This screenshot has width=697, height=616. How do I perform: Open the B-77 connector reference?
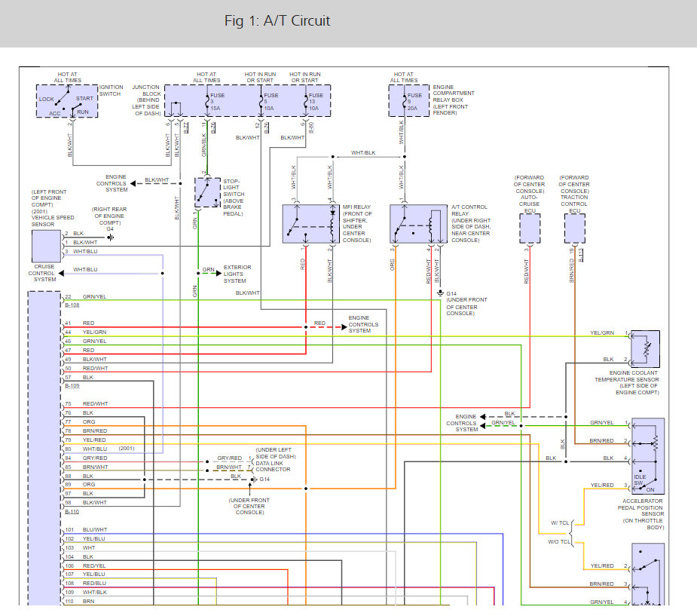(186, 127)
